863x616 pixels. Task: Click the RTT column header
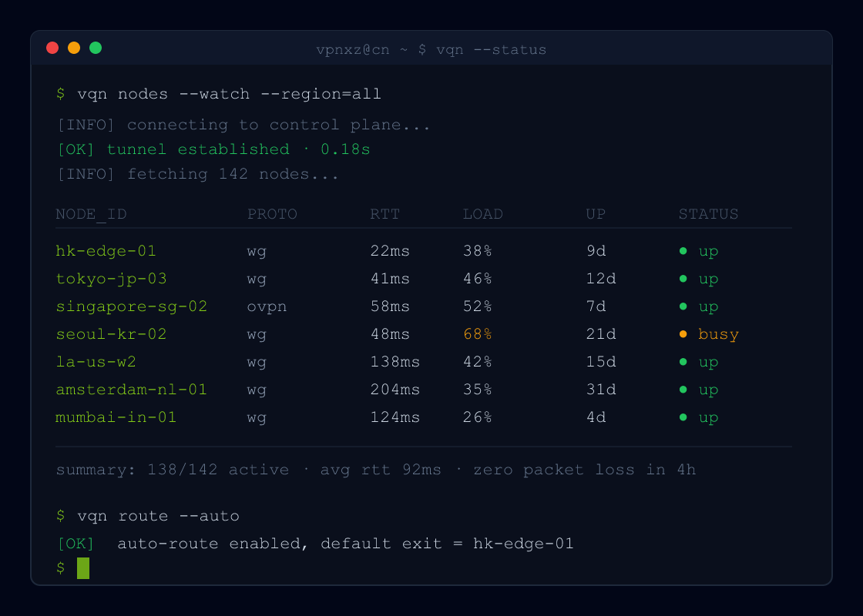coord(384,214)
